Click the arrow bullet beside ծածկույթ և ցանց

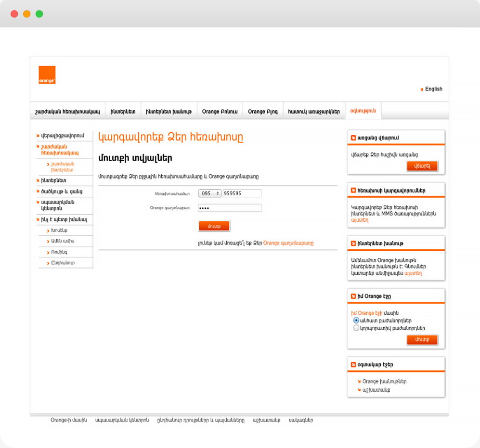[38, 191]
